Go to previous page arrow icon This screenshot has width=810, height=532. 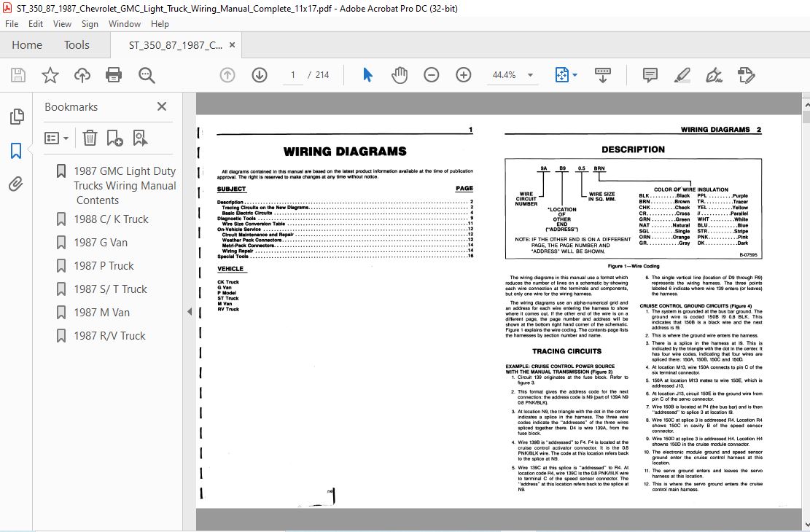[x=227, y=75]
